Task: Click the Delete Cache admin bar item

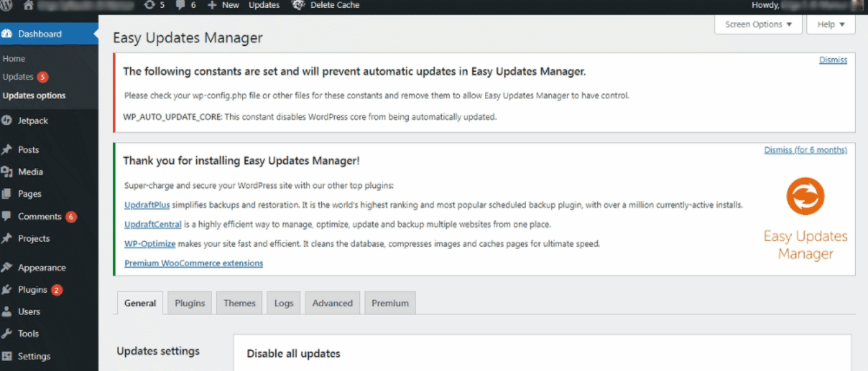Action: click(x=335, y=5)
